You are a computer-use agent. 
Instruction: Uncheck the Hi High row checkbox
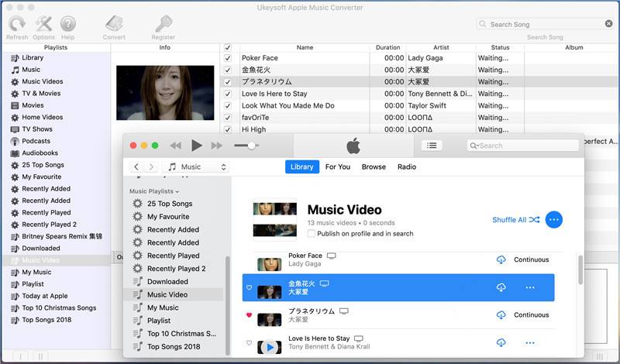[x=228, y=129]
